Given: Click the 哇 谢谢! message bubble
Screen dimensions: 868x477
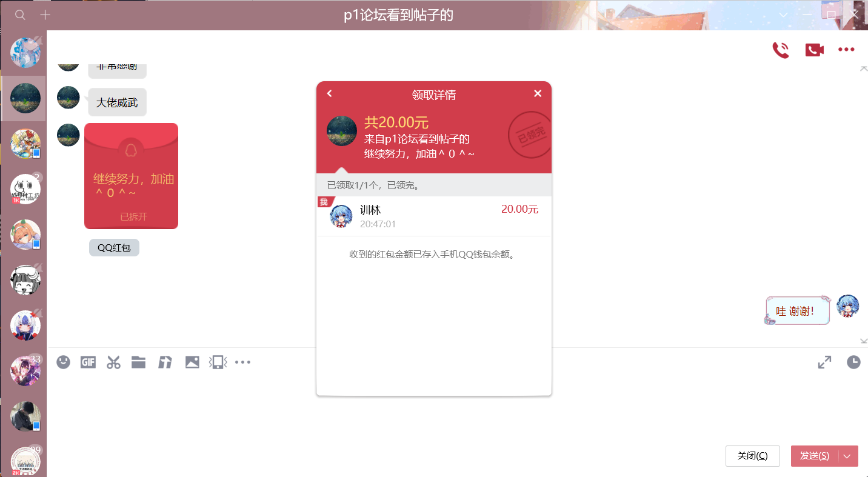Looking at the screenshot, I should coord(796,311).
